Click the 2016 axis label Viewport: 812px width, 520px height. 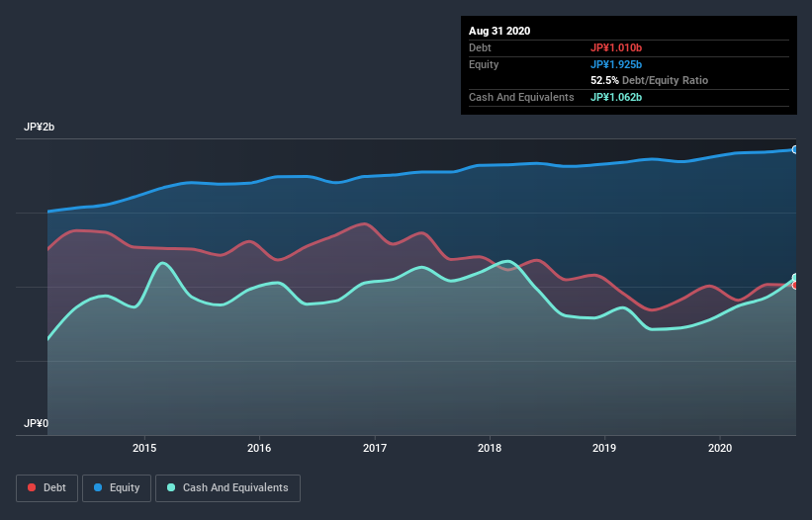(259, 448)
